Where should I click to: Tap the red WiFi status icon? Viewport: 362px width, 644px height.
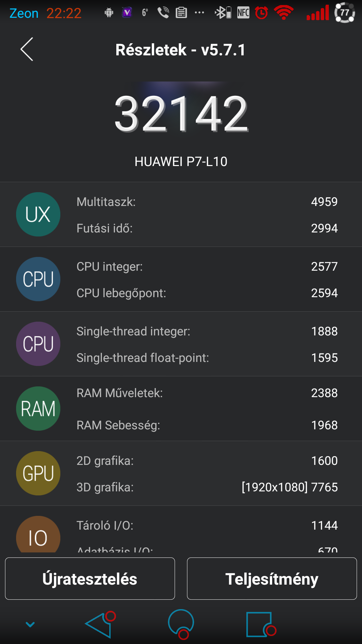(x=284, y=13)
